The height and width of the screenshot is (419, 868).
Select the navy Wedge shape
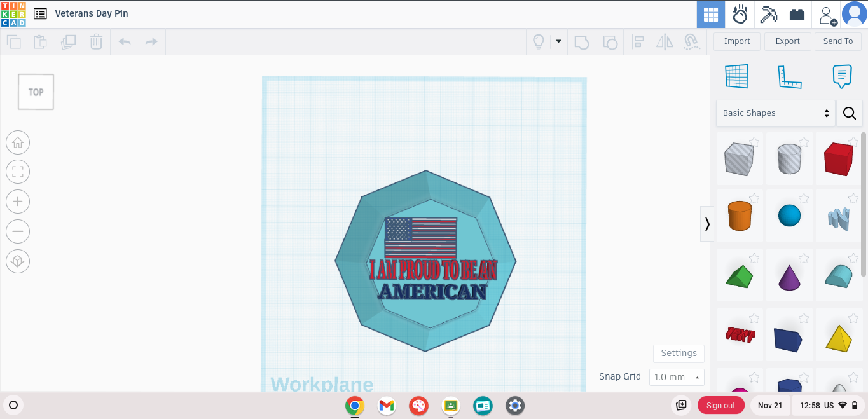tap(789, 335)
